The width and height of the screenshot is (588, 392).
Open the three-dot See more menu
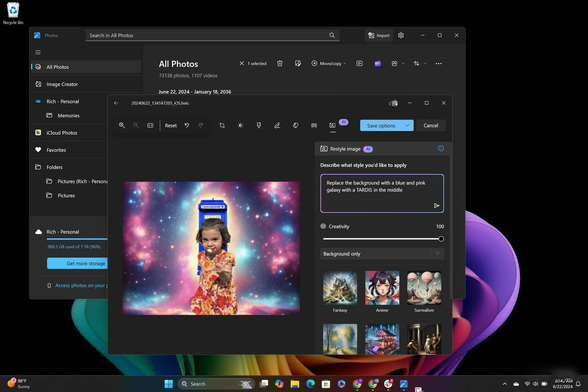pyautogui.click(x=439, y=63)
